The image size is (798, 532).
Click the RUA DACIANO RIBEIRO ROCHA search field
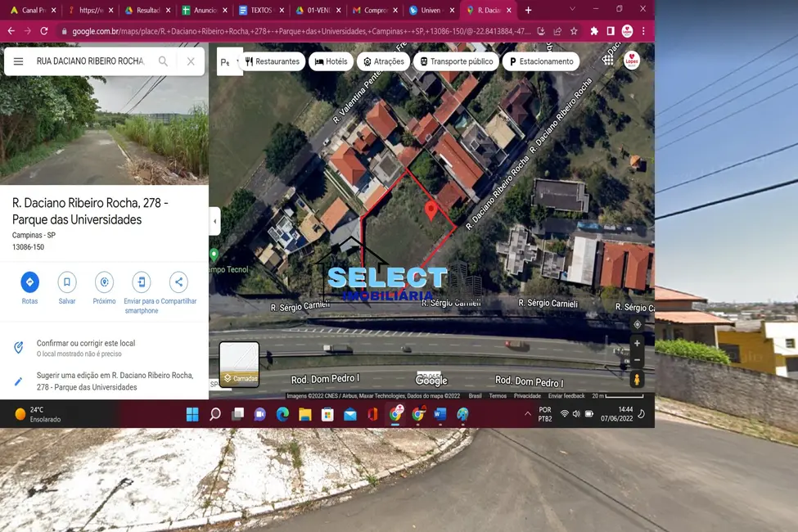click(x=92, y=61)
